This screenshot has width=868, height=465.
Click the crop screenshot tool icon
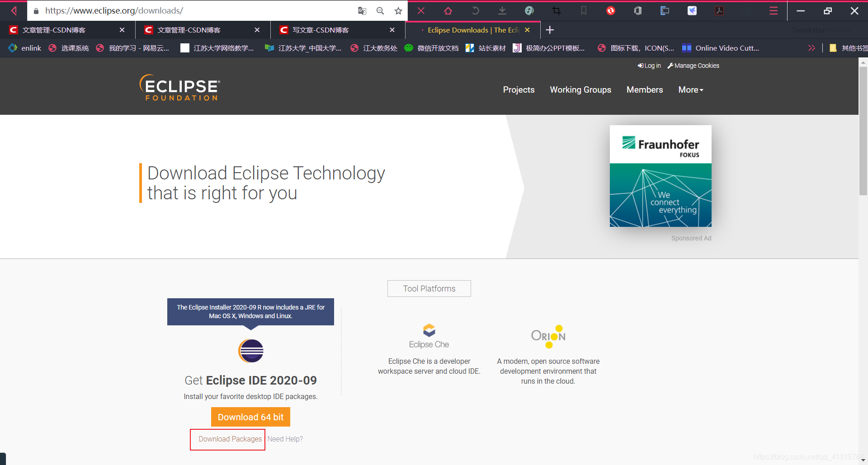(557, 10)
